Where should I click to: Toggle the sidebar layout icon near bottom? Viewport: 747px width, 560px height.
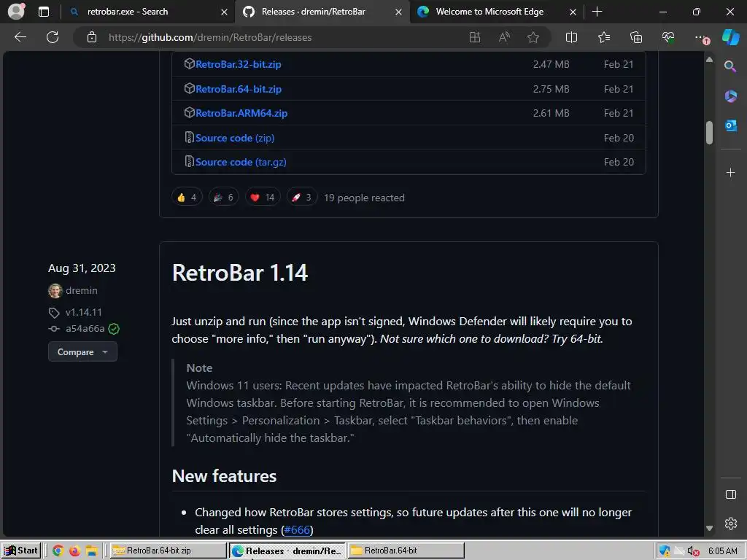(730, 494)
